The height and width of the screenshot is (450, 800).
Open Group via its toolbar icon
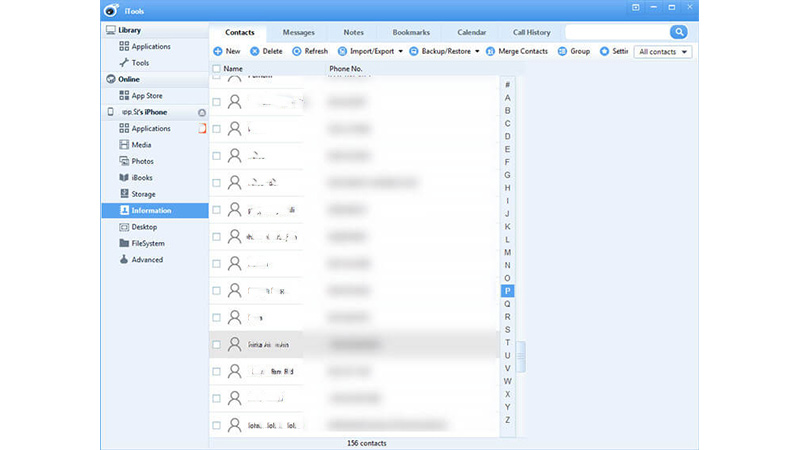pyautogui.click(x=562, y=51)
